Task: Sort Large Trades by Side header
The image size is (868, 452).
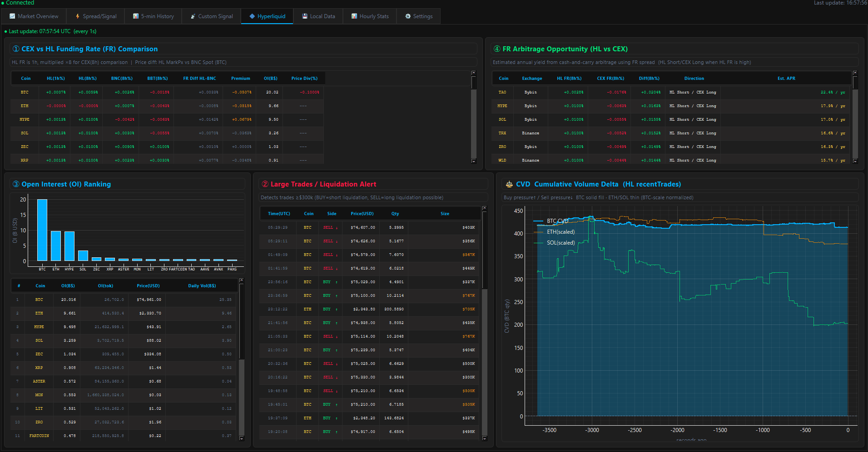Action: pyautogui.click(x=332, y=214)
